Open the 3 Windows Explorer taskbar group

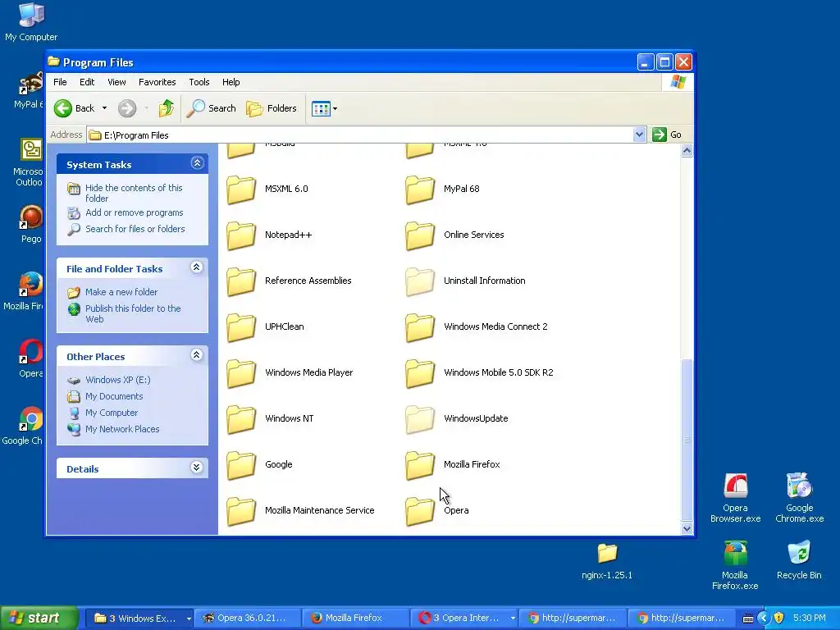tap(140, 619)
